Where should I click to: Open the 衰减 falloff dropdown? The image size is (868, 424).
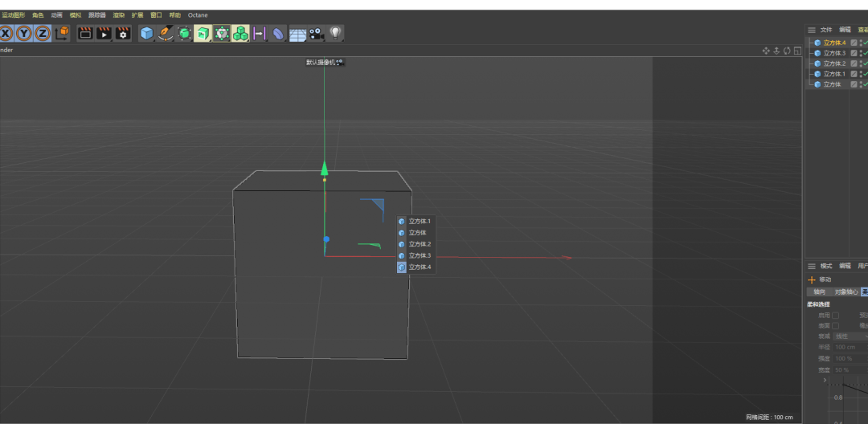[x=850, y=336]
